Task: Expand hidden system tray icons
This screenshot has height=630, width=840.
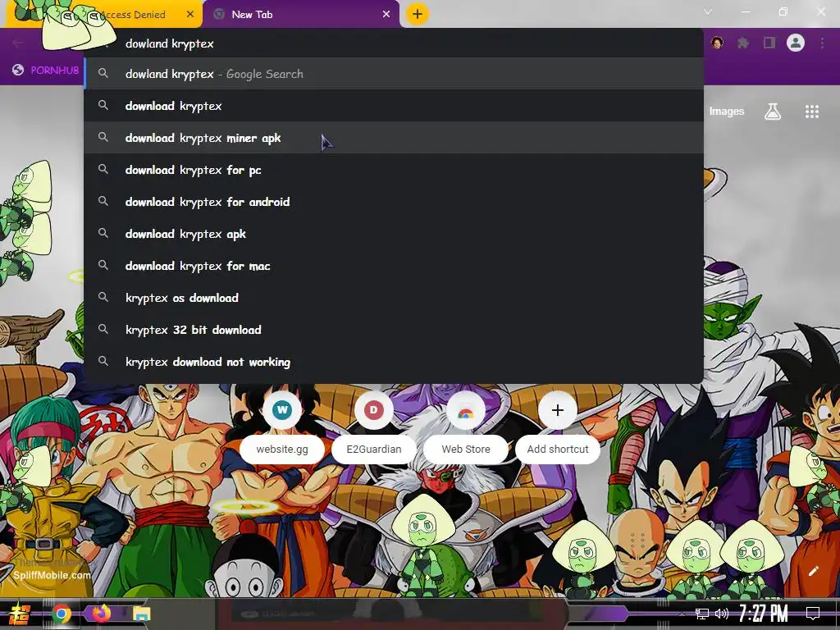Action: coord(682,614)
